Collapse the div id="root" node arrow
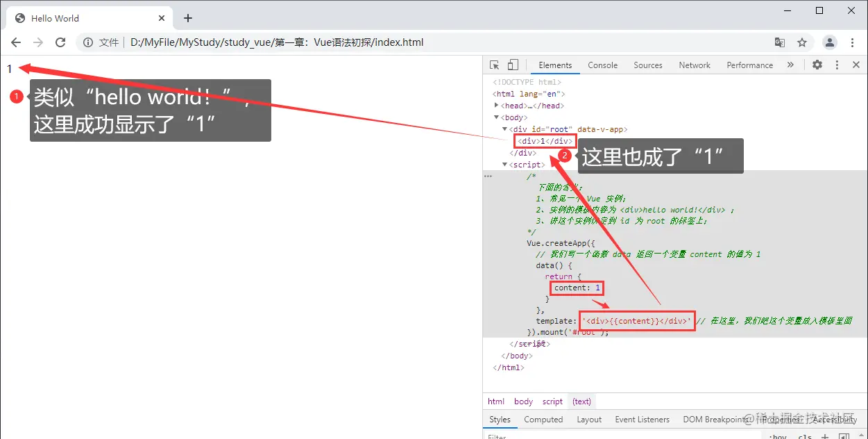868x439 pixels. coord(505,129)
